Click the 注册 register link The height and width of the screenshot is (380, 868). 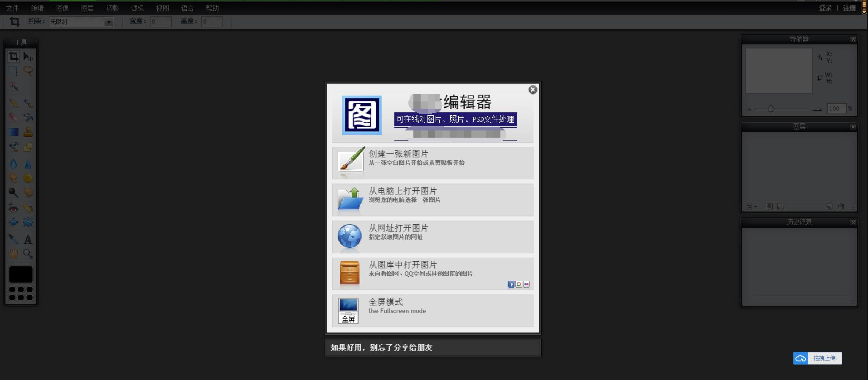pos(849,8)
